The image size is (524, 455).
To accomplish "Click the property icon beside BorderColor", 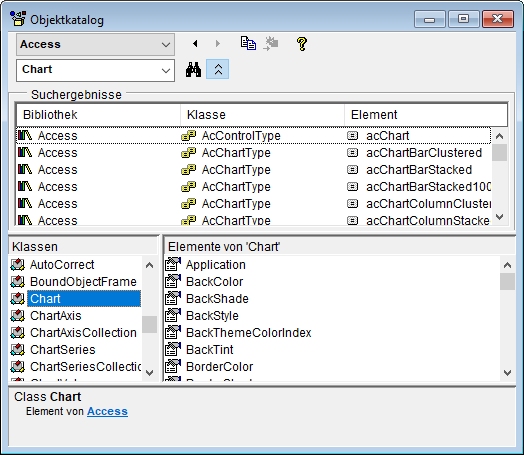I will [173, 366].
